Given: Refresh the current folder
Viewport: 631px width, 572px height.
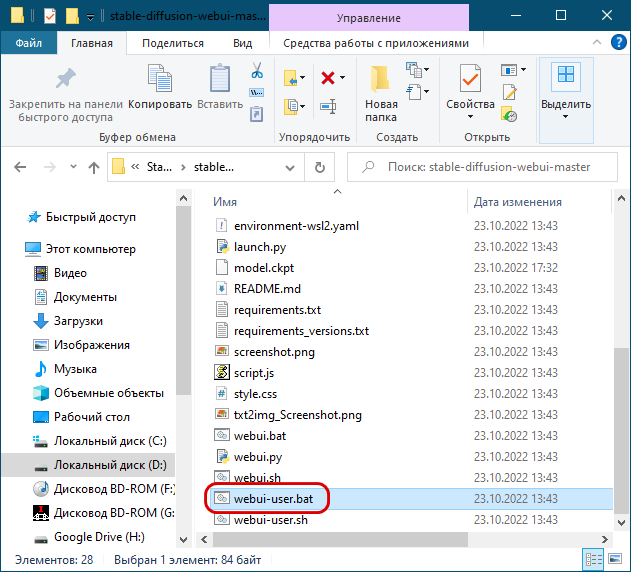Looking at the screenshot, I should 320,167.
